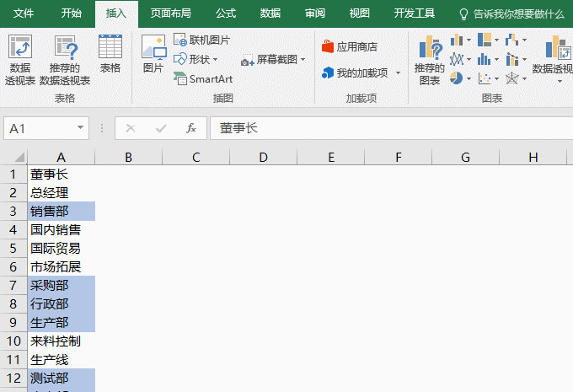The image size is (573, 392).
Task: Expand My Add-ins dropdown arrow
Action: pyautogui.click(x=398, y=73)
